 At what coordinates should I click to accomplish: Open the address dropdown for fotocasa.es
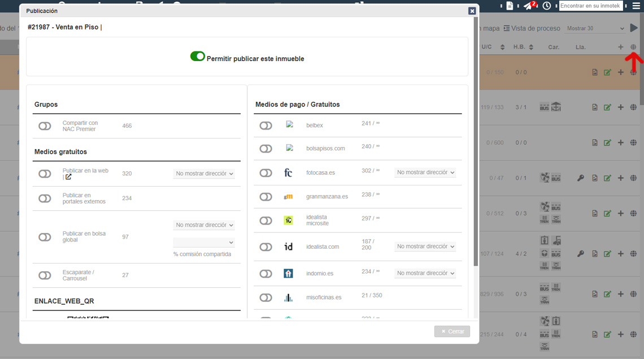pyautogui.click(x=425, y=172)
